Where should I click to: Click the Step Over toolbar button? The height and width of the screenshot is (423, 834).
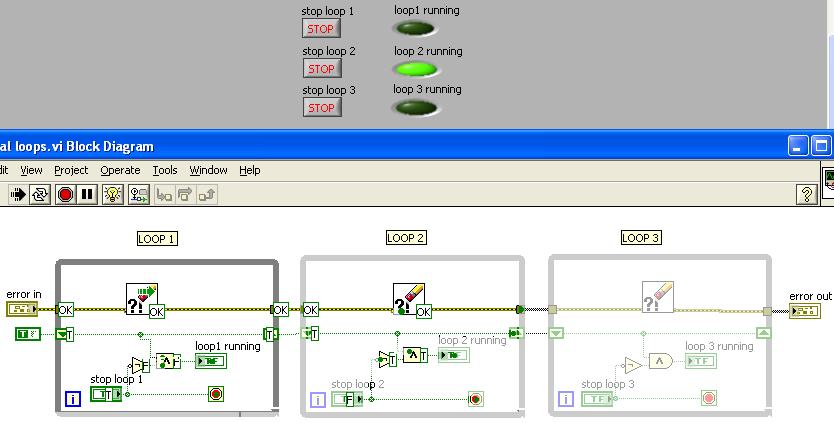click(185, 195)
